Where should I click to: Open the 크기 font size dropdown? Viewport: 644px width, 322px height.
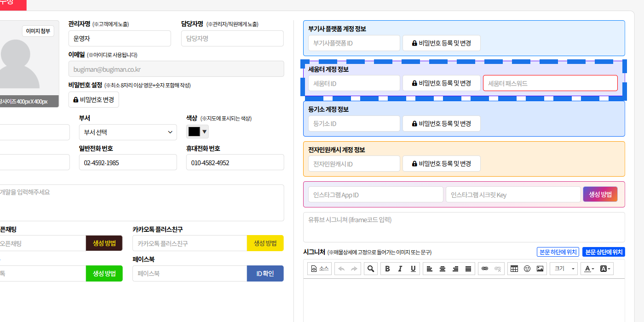click(563, 269)
